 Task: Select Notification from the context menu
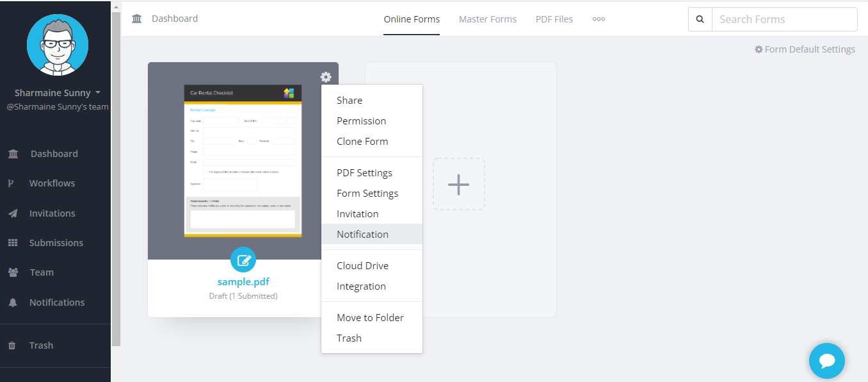tap(362, 234)
